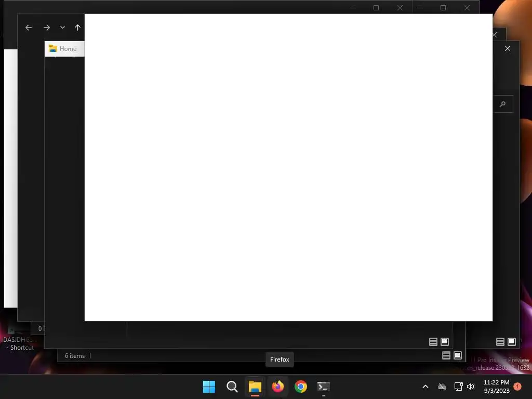The width and height of the screenshot is (532, 399).
Task: Open the Windows Start menu
Action: [209, 387]
